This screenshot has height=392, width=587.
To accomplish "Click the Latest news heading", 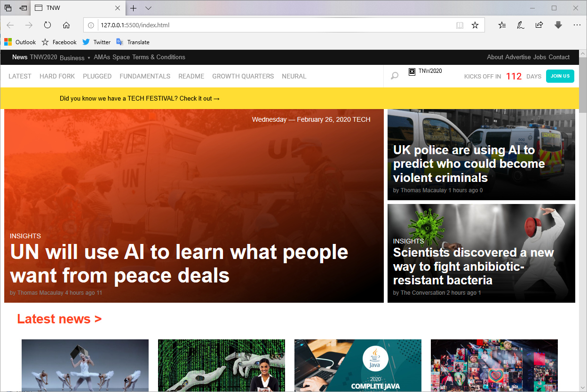I will [x=59, y=319].
